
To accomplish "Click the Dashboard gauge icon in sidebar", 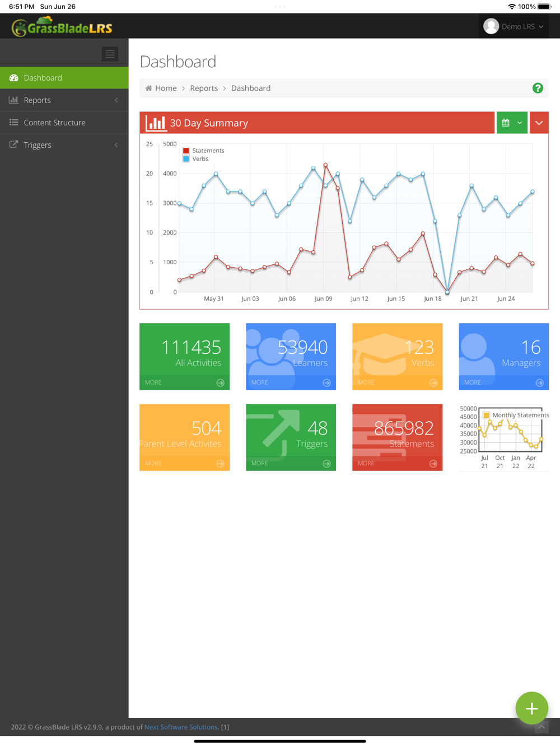I will (14, 78).
